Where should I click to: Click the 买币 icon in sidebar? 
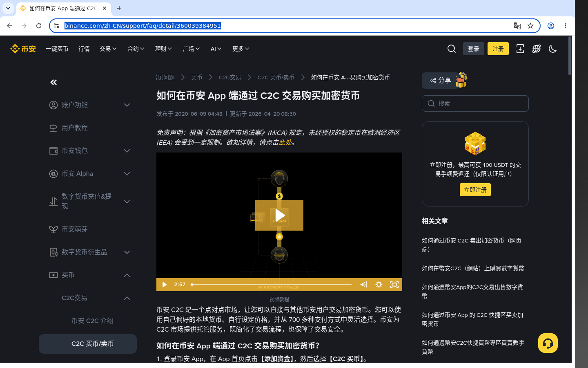tap(53, 275)
